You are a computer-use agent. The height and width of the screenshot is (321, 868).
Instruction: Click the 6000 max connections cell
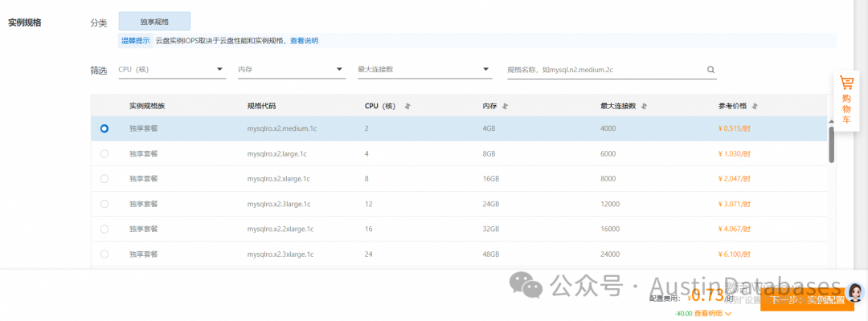(608, 154)
